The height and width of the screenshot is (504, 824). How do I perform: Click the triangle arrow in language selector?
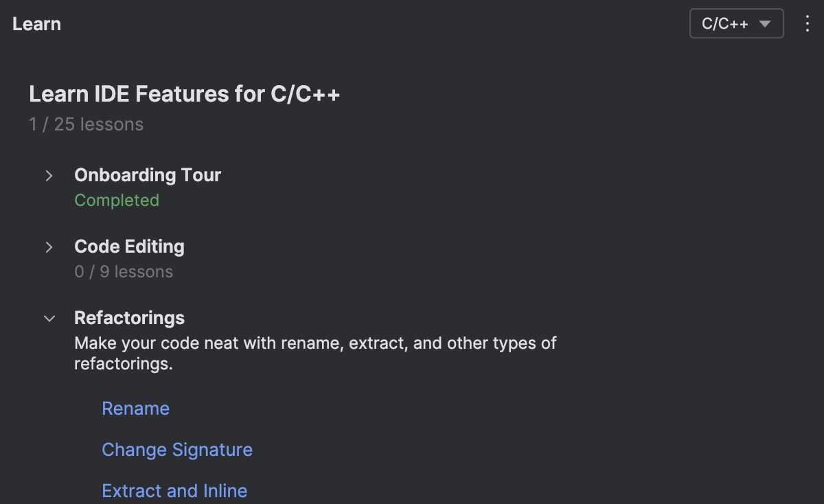765,24
